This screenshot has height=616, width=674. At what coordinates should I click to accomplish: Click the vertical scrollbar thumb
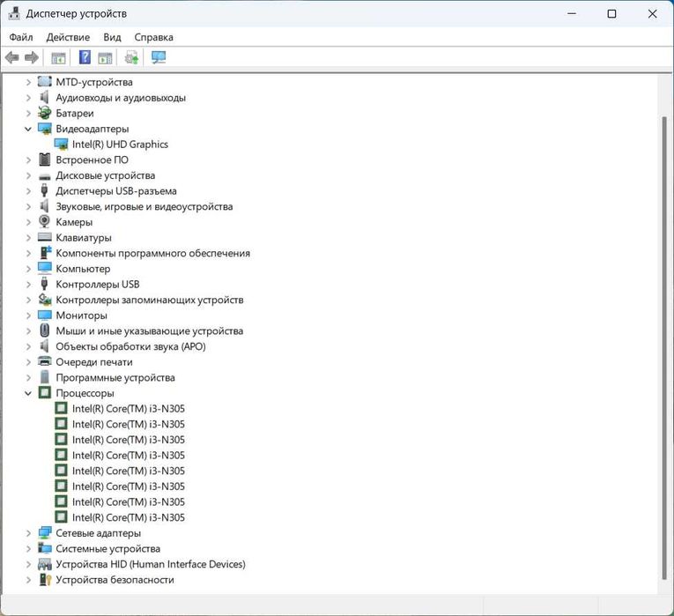coord(664,348)
